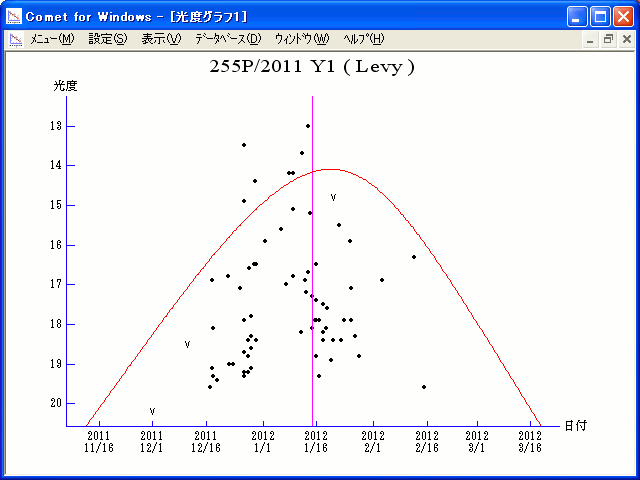The image size is (640, 480).
Task: Close the inner 光度グラフ1 child window
Action: (624, 39)
